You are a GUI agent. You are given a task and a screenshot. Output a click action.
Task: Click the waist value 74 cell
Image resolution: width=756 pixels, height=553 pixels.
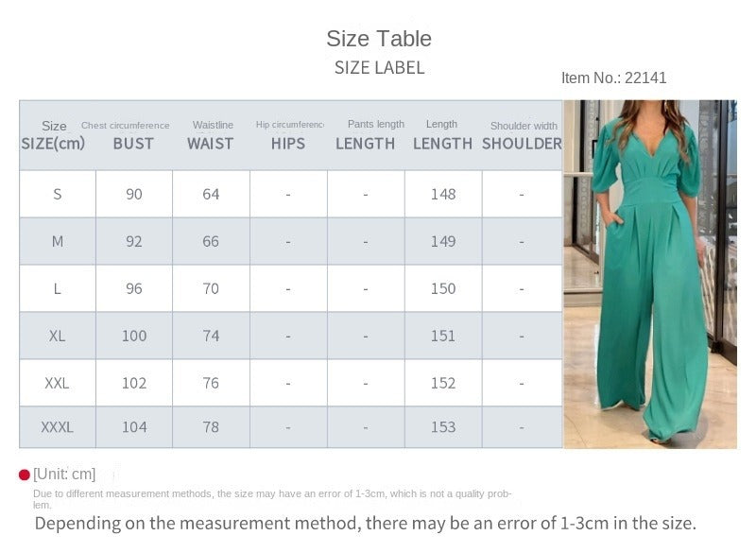211,336
